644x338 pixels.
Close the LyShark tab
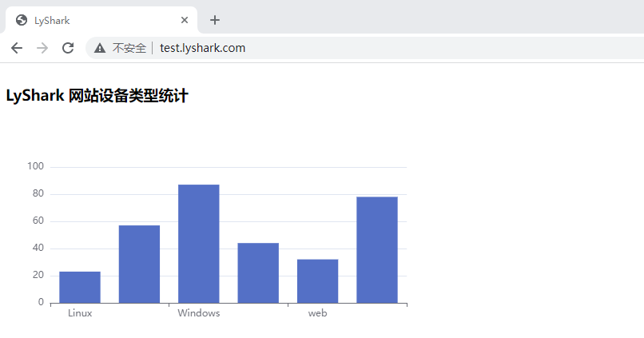[185, 20]
